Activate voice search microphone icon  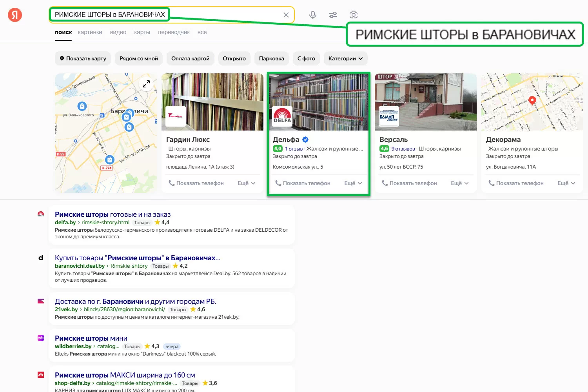pos(312,15)
